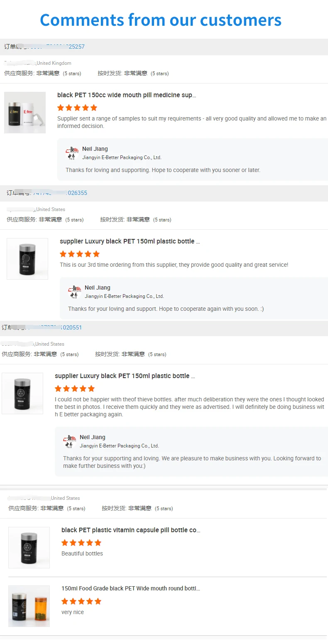Open the "black PET plastic vitamin capsule pill bottle" title
328x644 pixels.
(x=131, y=530)
